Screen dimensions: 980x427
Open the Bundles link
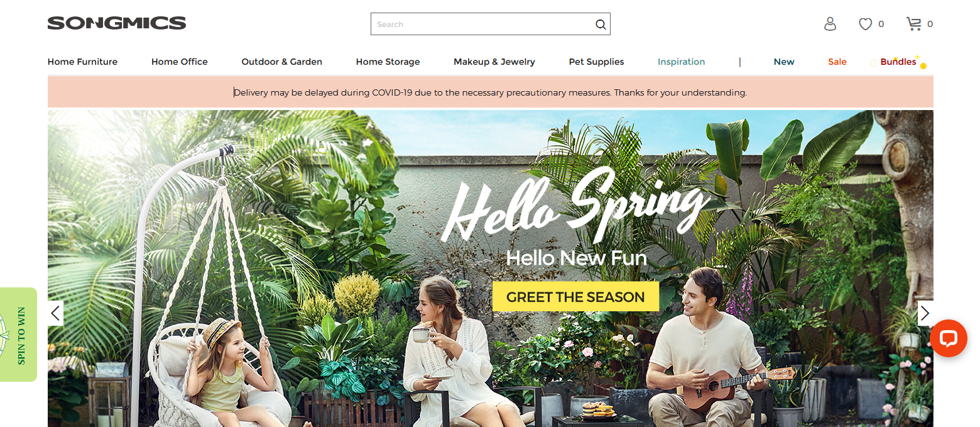point(898,62)
